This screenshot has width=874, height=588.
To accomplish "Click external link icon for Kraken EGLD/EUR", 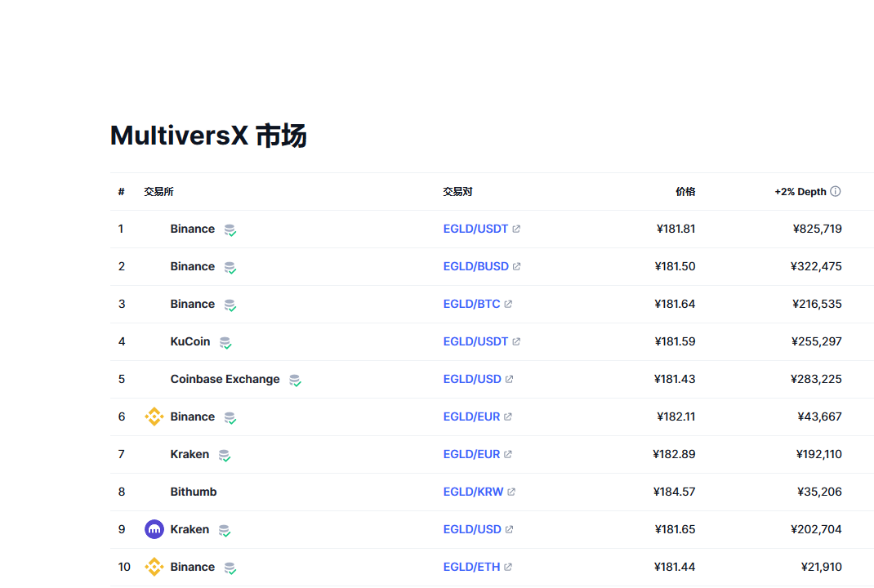I will point(508,454).
